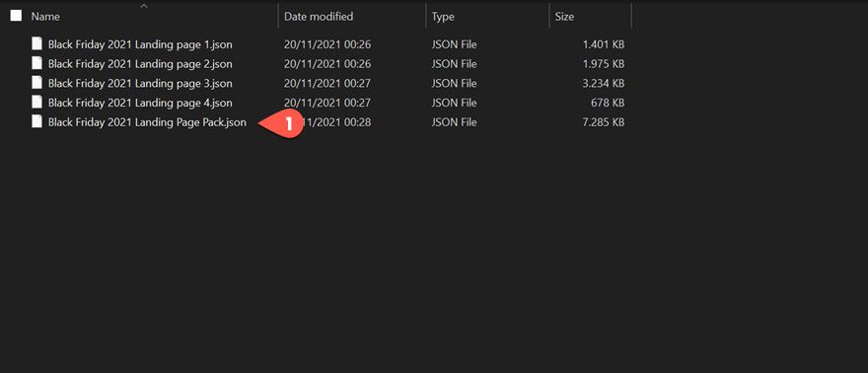Sort files by the Name column header
The width and height of the screenshot is (868, 373).
coord(45,17)
